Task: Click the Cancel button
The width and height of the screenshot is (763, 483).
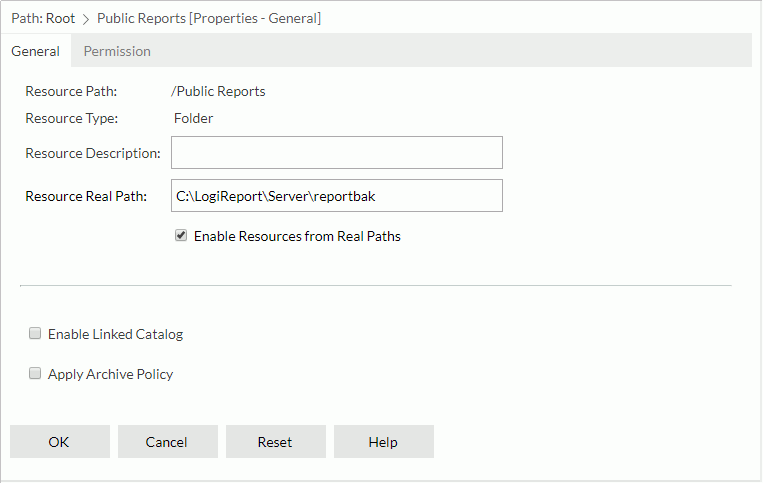Action: pyautogui.click(x=167, y=442)
